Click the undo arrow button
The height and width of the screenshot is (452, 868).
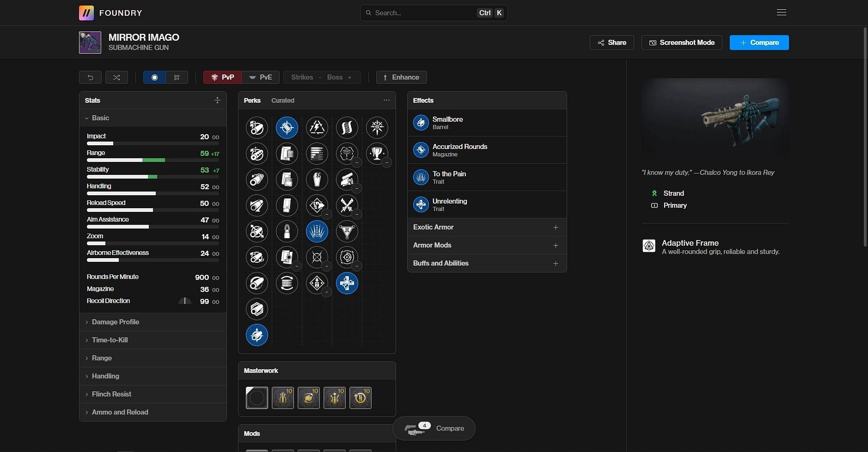[90, 77]
